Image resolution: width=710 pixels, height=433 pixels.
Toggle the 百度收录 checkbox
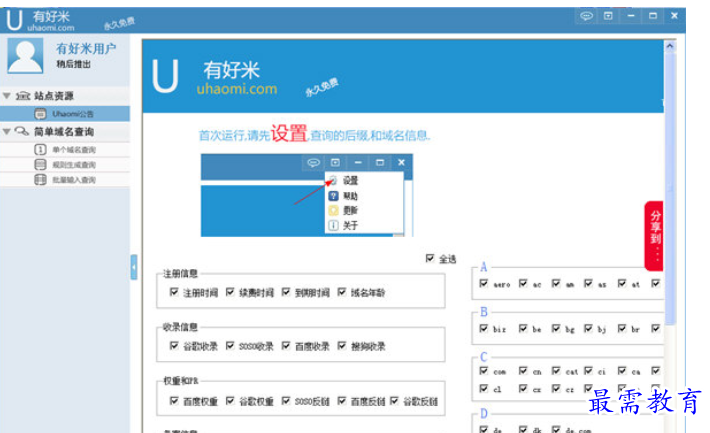point(286,346)
